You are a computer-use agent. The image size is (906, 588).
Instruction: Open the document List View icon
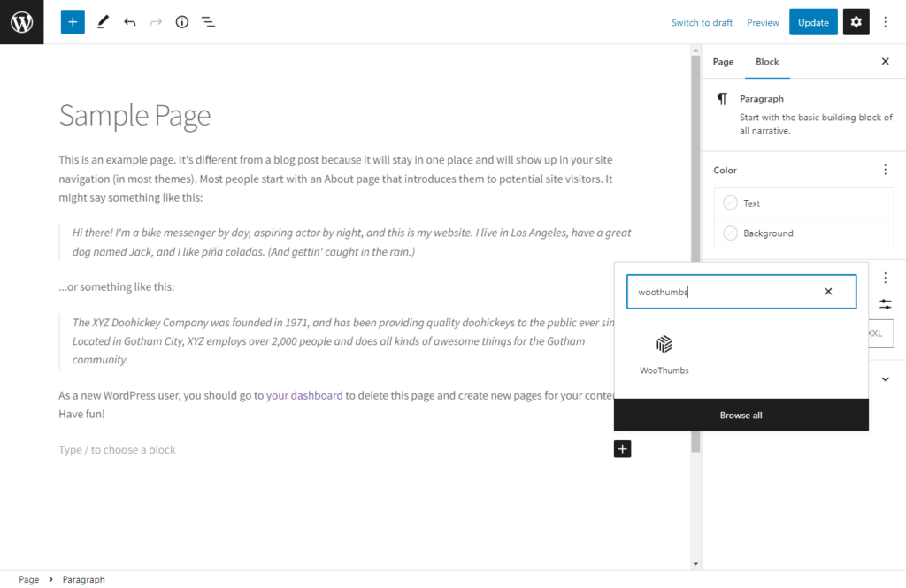[208, 21]
